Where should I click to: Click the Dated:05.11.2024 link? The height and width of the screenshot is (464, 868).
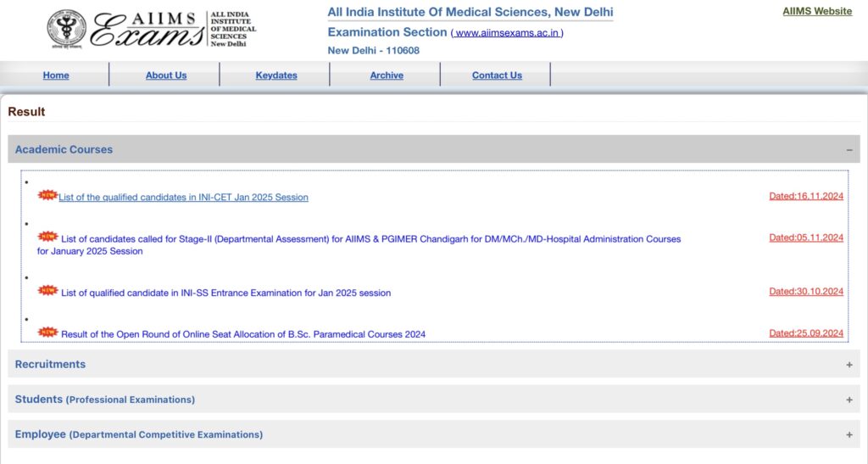(x=806, y=238)
